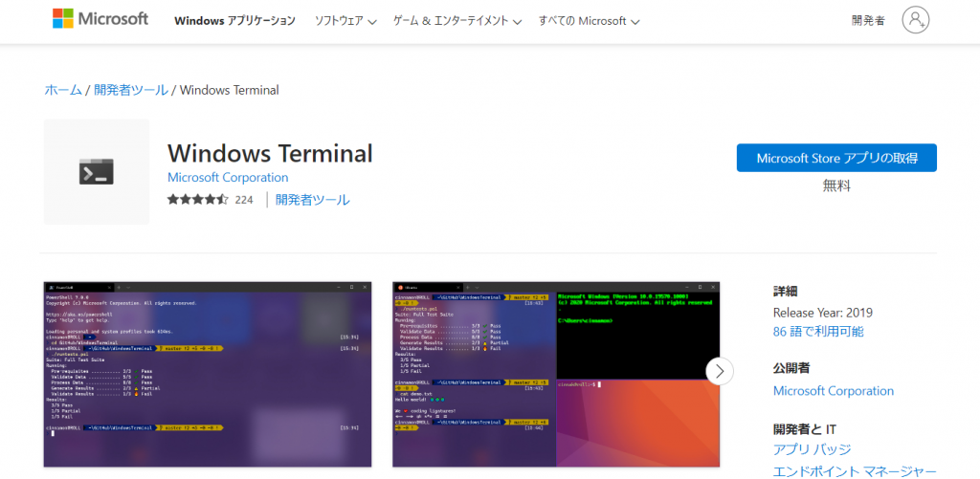Open the PowerShell terminal screenshot thumbnail
Screen dimensions: 980x479
coord(208,374)
